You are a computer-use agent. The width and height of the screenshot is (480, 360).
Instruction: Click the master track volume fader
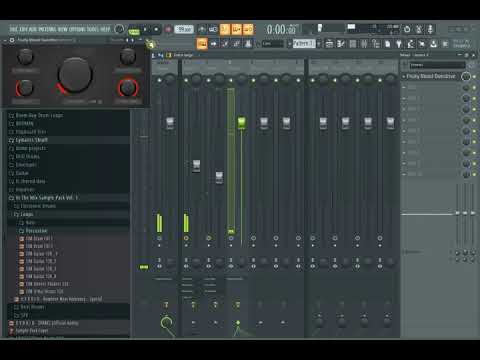point(170,123)
